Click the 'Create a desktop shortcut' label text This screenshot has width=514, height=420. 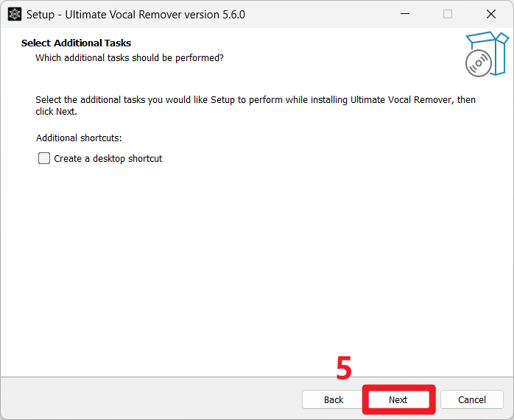coord(108,158)
